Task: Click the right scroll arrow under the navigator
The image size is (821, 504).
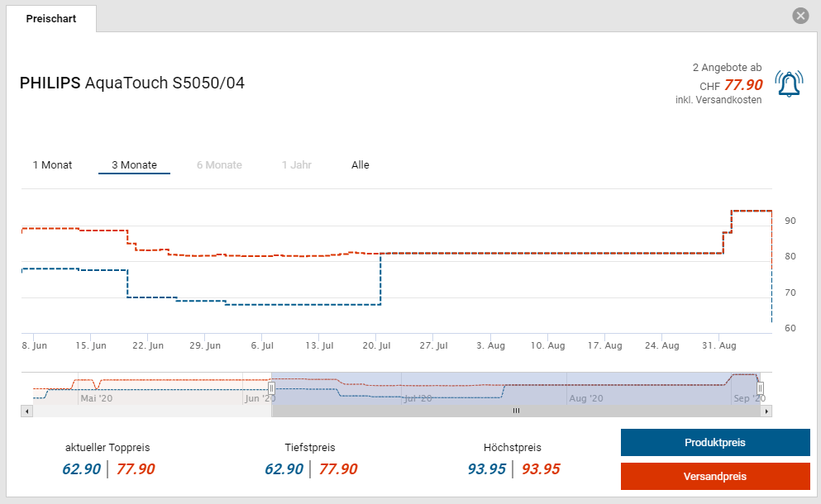Action: coord(766,411)
